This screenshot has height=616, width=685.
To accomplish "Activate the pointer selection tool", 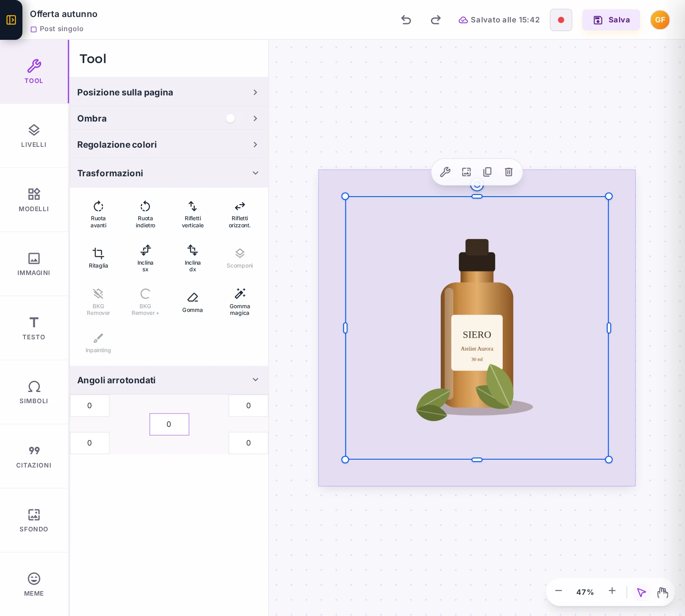I will (x=641, y=592).
